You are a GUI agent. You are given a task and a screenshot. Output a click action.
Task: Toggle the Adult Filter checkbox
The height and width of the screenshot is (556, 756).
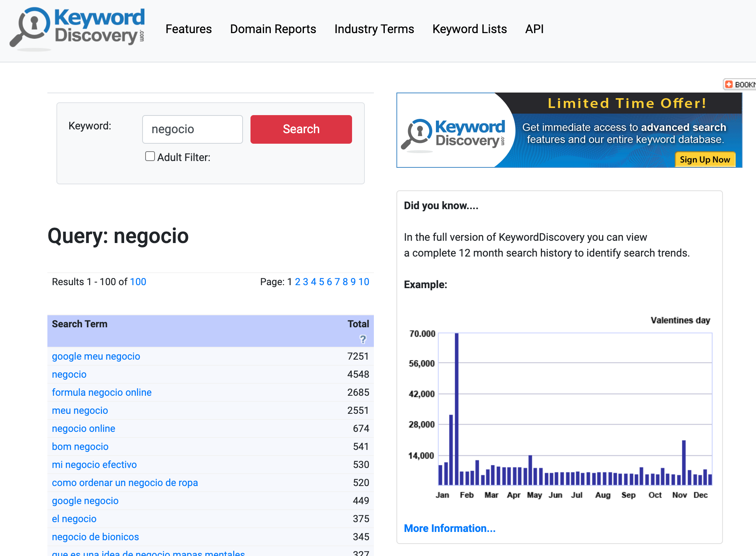(x=150, y=156)
